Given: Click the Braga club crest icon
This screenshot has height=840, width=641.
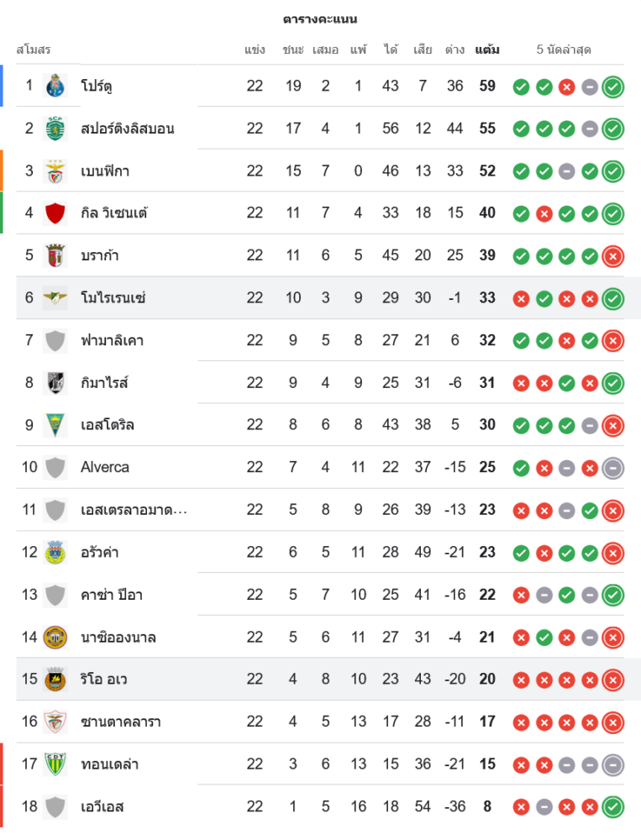Looking at the screenshot, I should click(x=55, y=255).
